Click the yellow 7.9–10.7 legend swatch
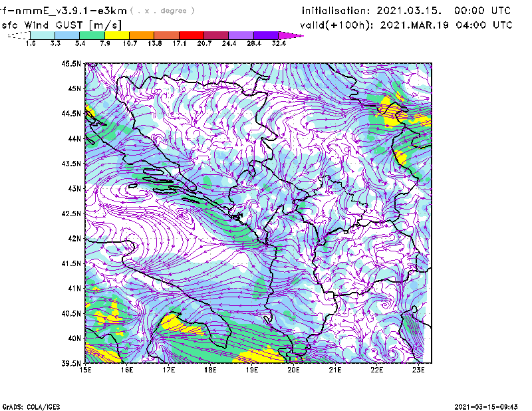 (117, 35)
